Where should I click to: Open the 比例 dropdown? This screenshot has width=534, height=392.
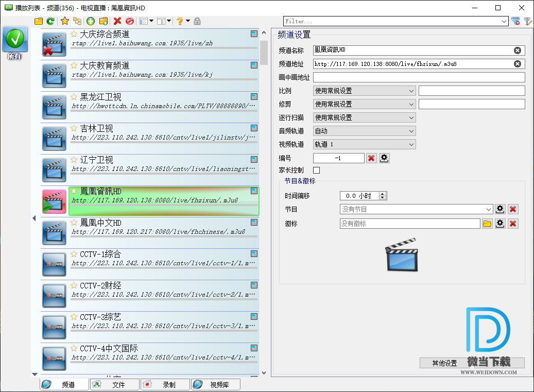(364, 91)
